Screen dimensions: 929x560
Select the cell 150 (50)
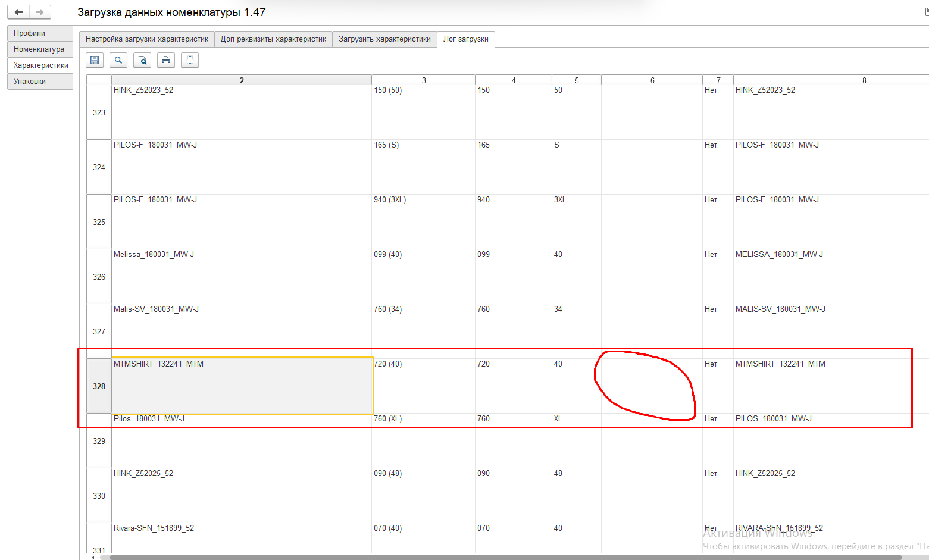[x=424, y=112]
